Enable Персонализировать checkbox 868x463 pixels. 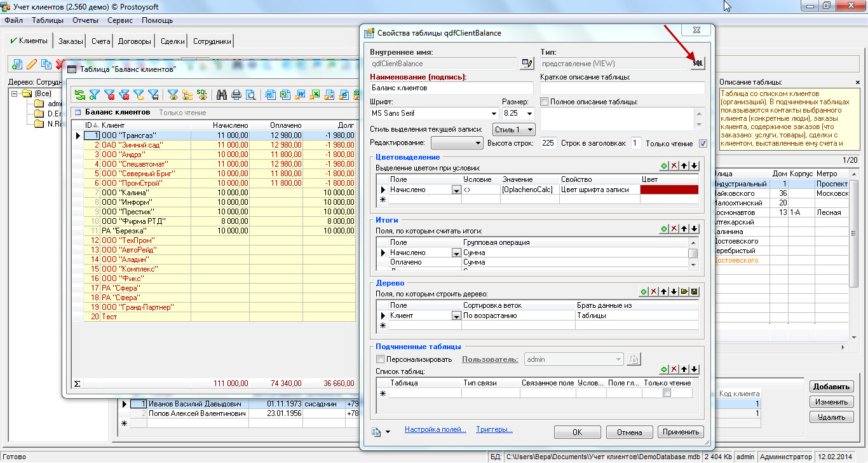click(381, 359)
